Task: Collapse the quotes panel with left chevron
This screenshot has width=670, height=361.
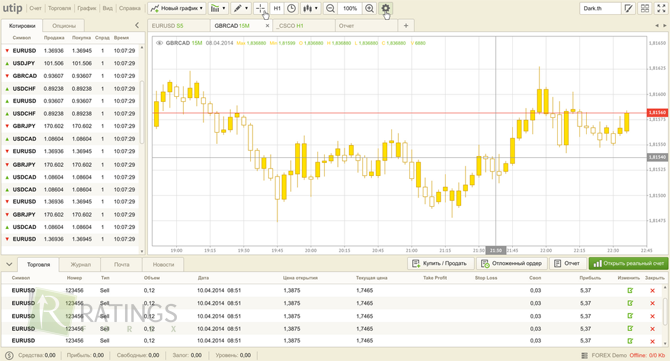Action: pos(137,25)
